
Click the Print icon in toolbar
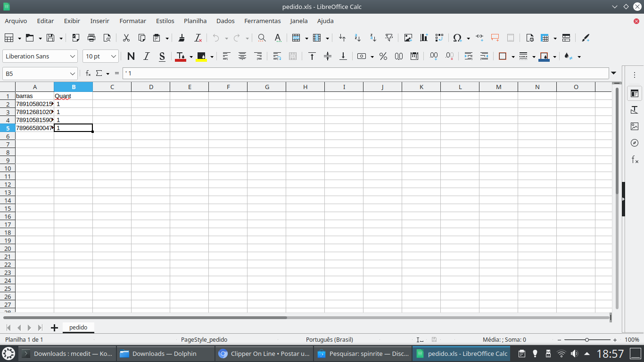tap(91, 38)
